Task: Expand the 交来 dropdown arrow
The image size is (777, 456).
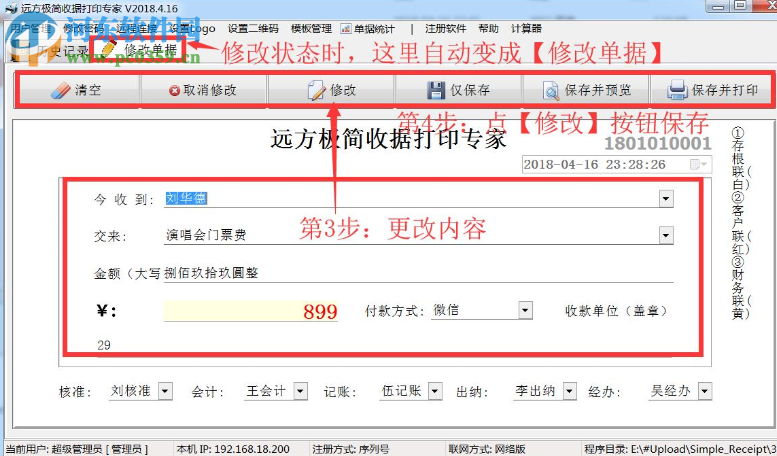Action: [666, 235]
